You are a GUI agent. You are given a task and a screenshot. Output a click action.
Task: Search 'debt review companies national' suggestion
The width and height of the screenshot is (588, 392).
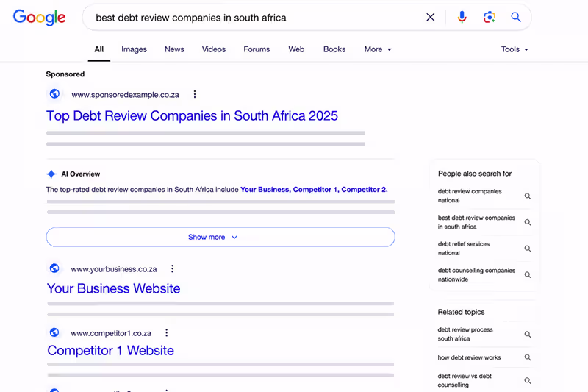point(470,196)
